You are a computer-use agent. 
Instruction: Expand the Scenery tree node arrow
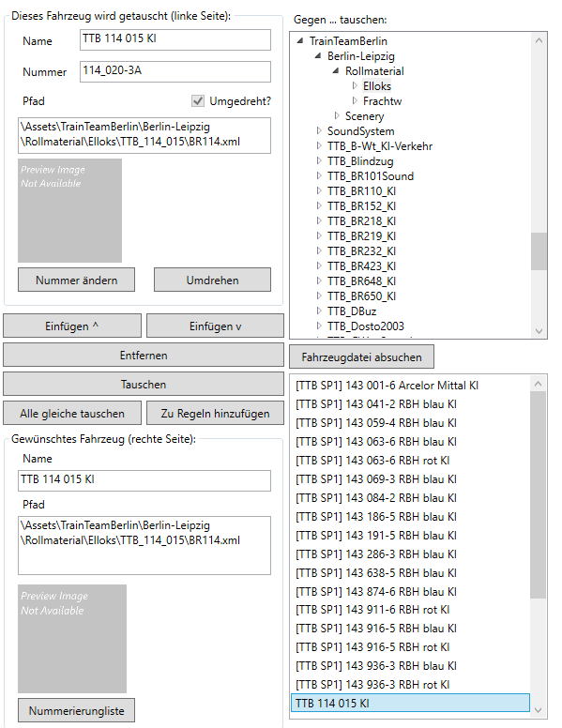click(337, 115)
